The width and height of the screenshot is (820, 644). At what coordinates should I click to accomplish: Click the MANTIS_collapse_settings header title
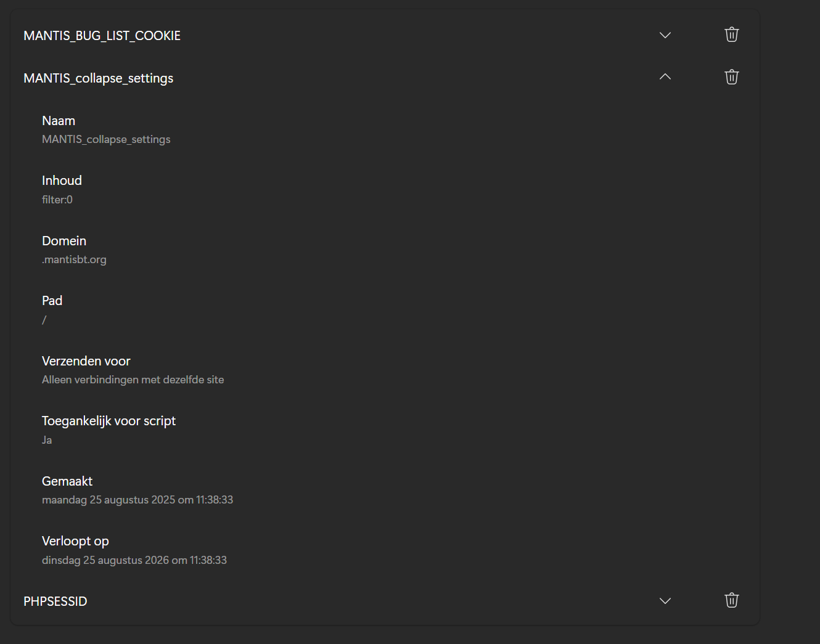click(x=98, y=78)
